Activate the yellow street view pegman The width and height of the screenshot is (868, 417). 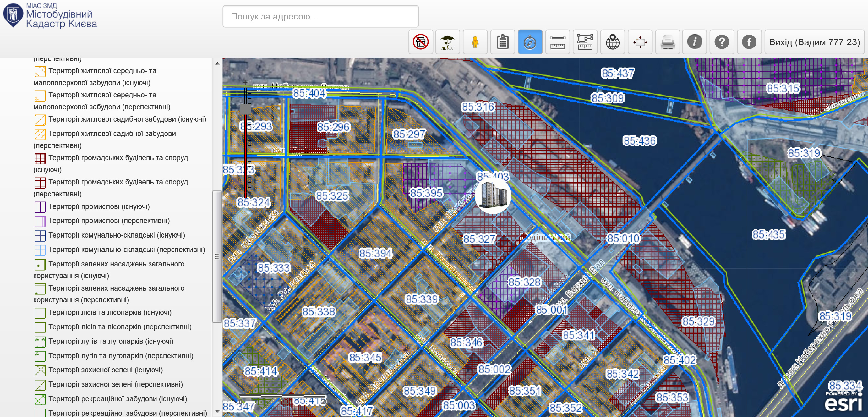click(x=475, y=42)
